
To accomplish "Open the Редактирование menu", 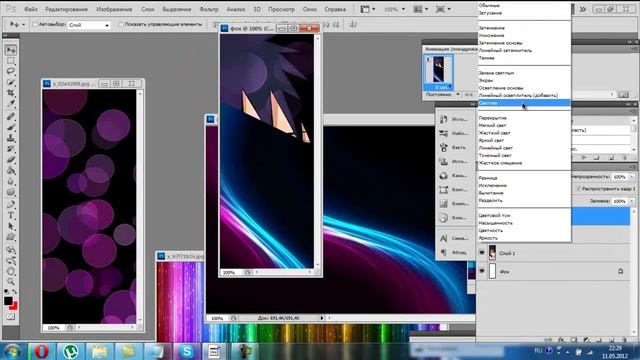I will pos(67,9).
